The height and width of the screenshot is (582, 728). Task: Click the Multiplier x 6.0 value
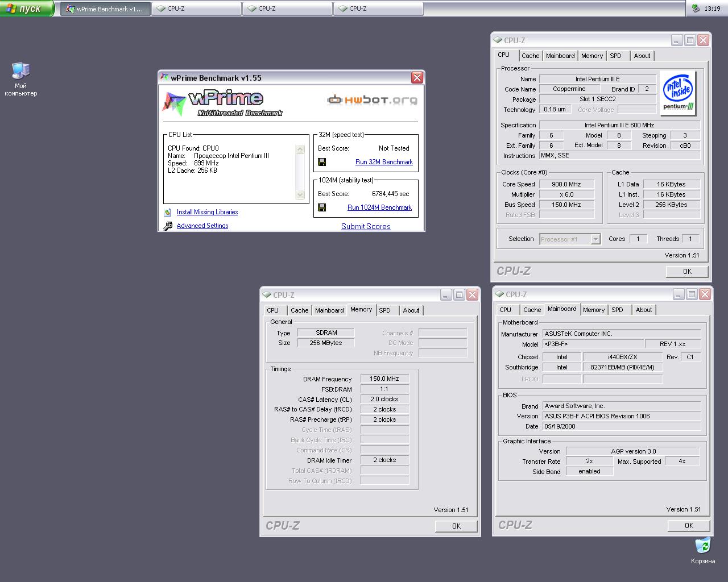tap(566, 194)
